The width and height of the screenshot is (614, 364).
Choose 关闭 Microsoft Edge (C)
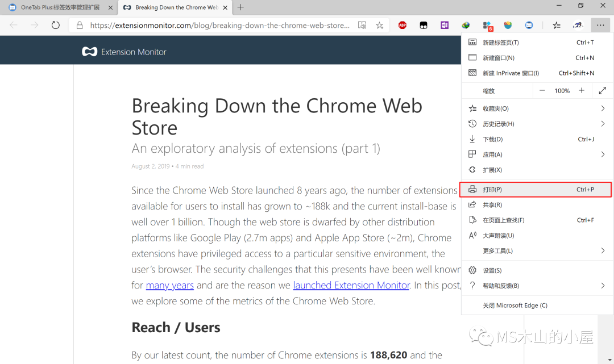click(x=537, y=306)
